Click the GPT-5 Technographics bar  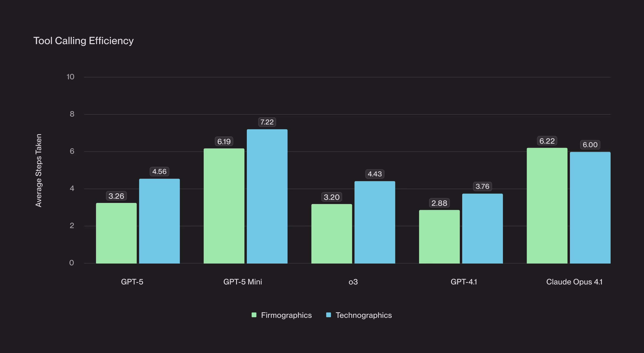(x=159, y=221)
